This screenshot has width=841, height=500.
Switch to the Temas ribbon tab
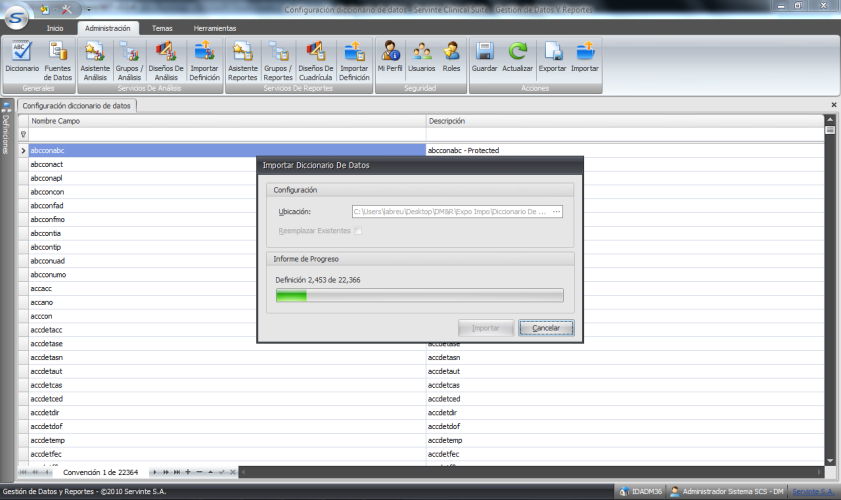[162, 28]
